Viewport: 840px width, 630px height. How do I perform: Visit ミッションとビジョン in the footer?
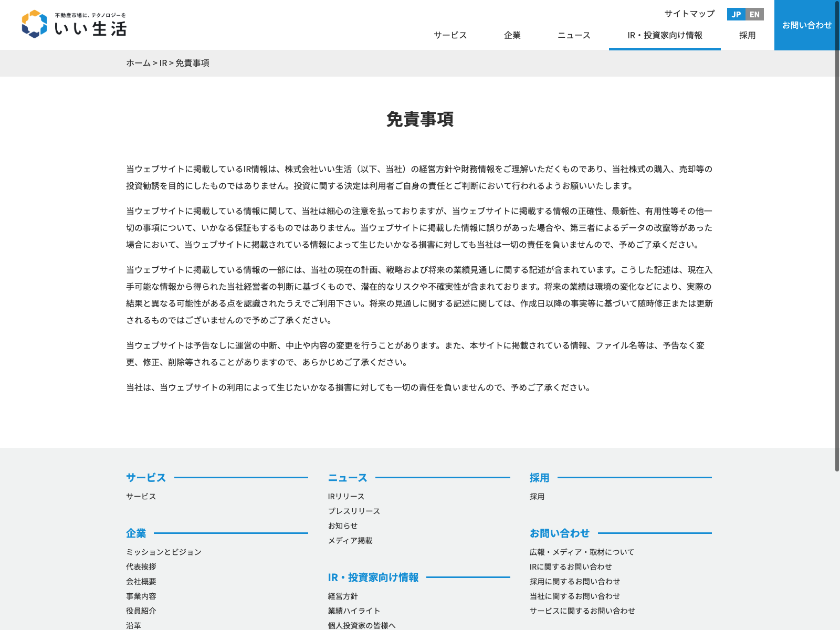[x=164, y=552]
